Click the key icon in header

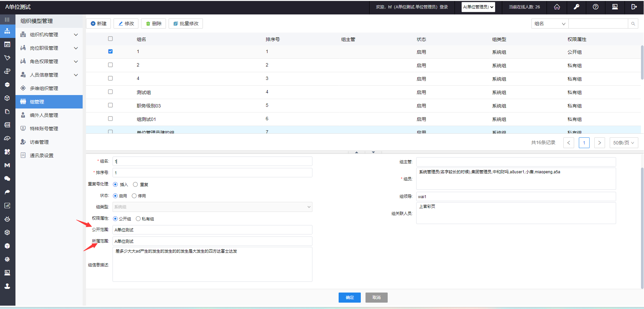coord(576,7)
